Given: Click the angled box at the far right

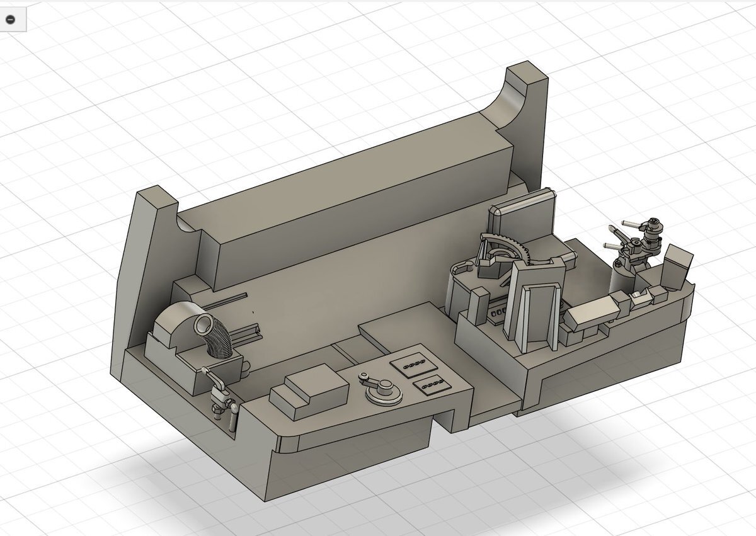Looking at the screenshot, I should [x=677, y=266].
